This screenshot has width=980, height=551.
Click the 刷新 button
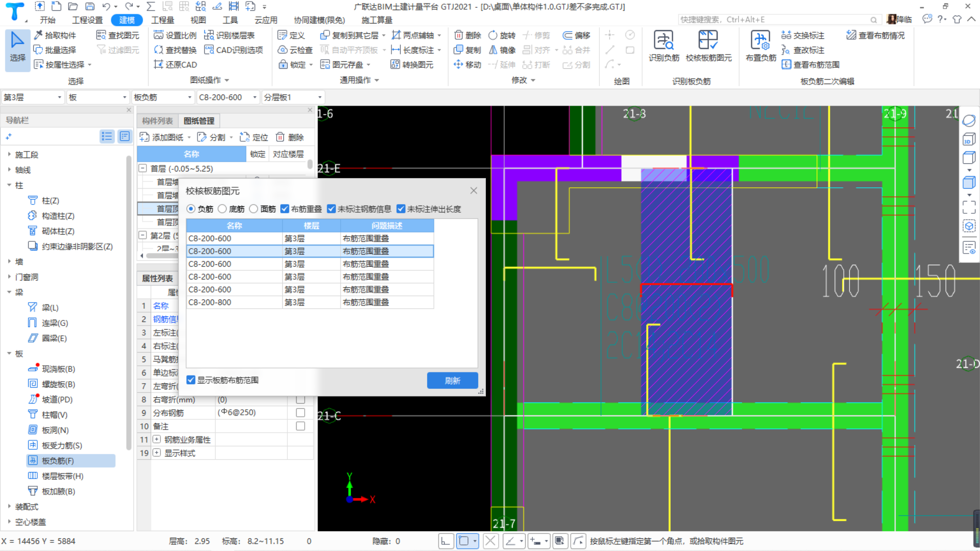pos(452,381)
